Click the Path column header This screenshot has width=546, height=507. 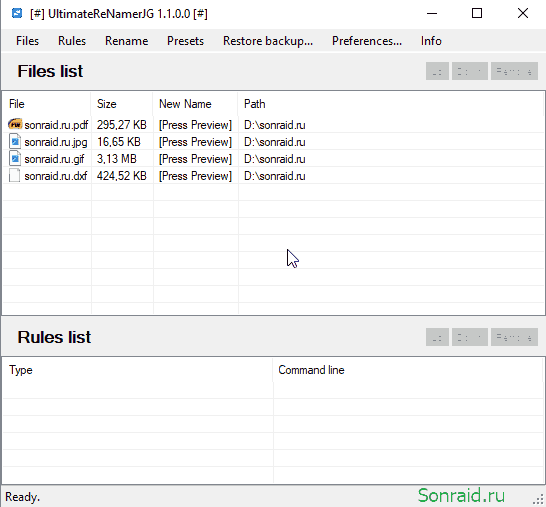(390, 104)
